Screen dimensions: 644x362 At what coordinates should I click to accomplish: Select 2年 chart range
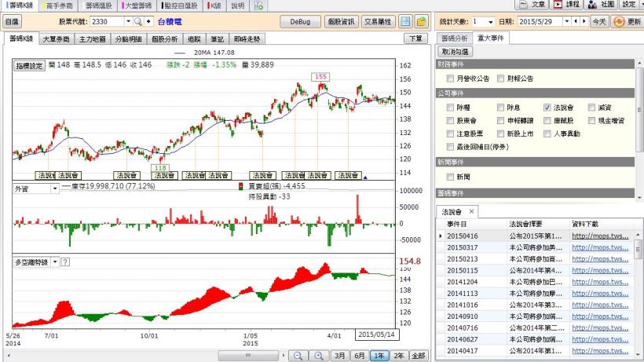point(398,356)
